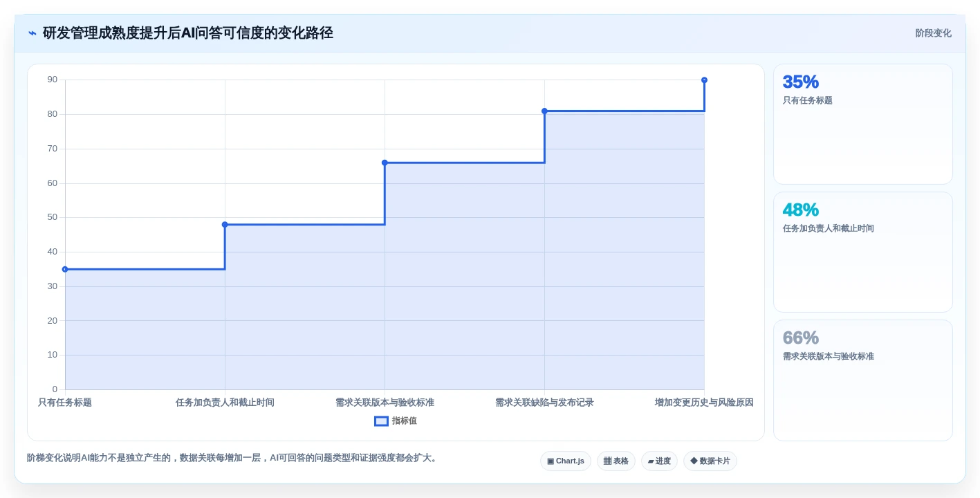Click the data point at value 90

click(x=704, y=80)
